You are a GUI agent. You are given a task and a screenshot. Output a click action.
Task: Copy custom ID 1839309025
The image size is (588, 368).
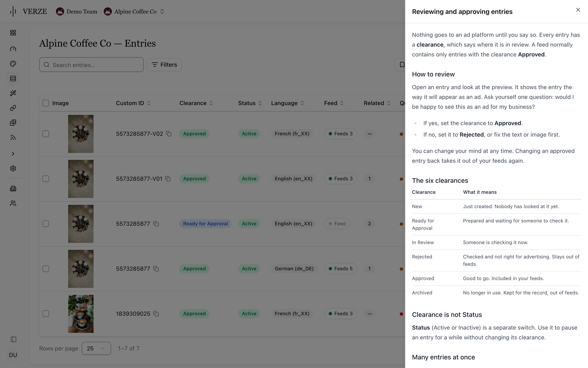pos(156,314)
